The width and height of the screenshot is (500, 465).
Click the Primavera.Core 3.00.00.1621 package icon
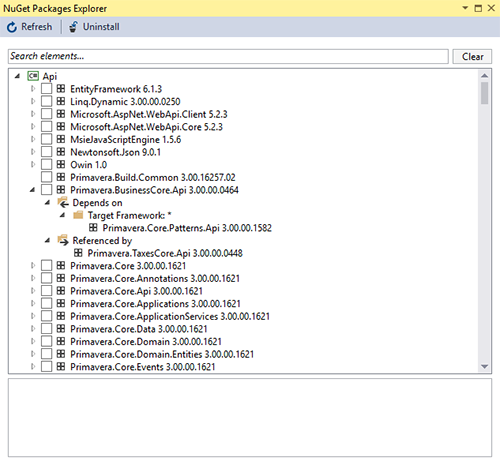pos(61,266)
